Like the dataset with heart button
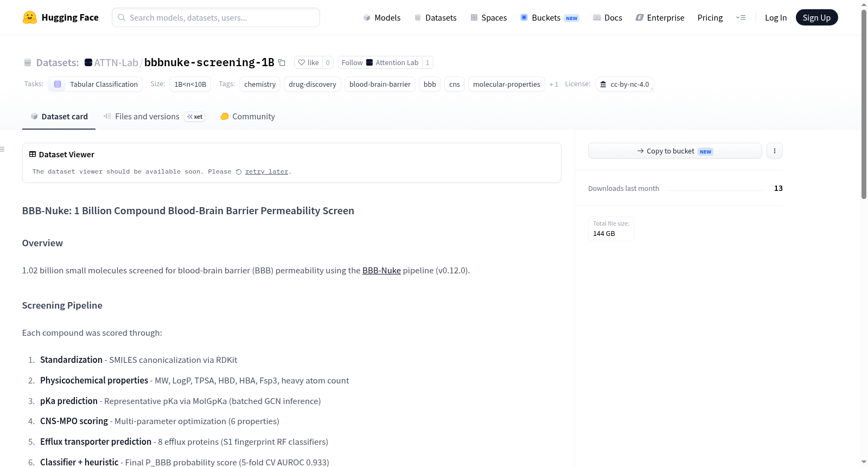The image size is (868, 467). point(308,62)
